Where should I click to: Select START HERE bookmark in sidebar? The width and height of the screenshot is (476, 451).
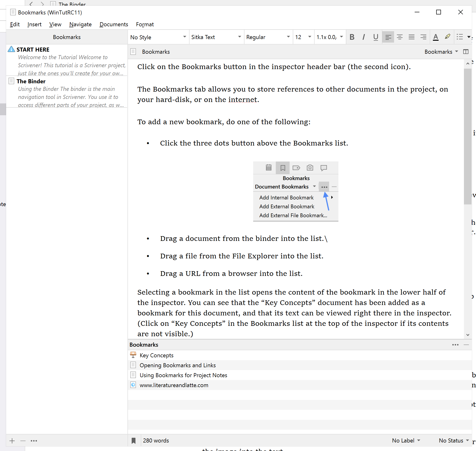[67, 61]
